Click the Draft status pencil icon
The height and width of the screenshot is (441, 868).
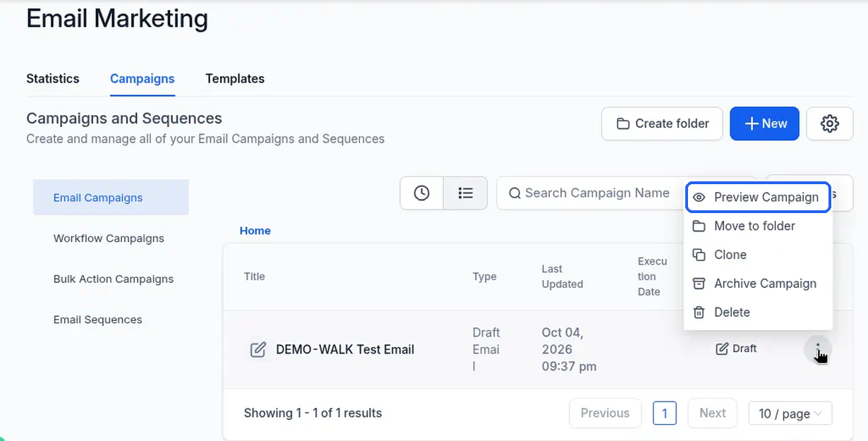(722, 349)
